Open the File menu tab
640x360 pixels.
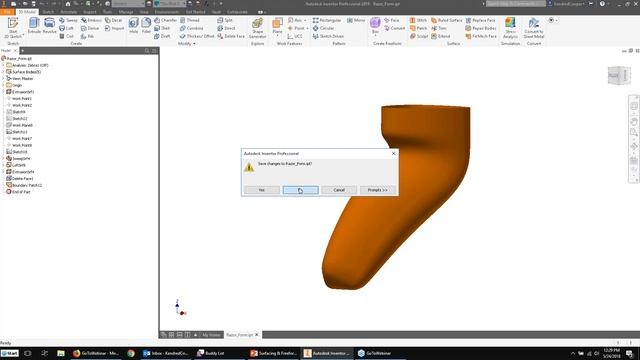pyautogui.click(x=7, y=12)
